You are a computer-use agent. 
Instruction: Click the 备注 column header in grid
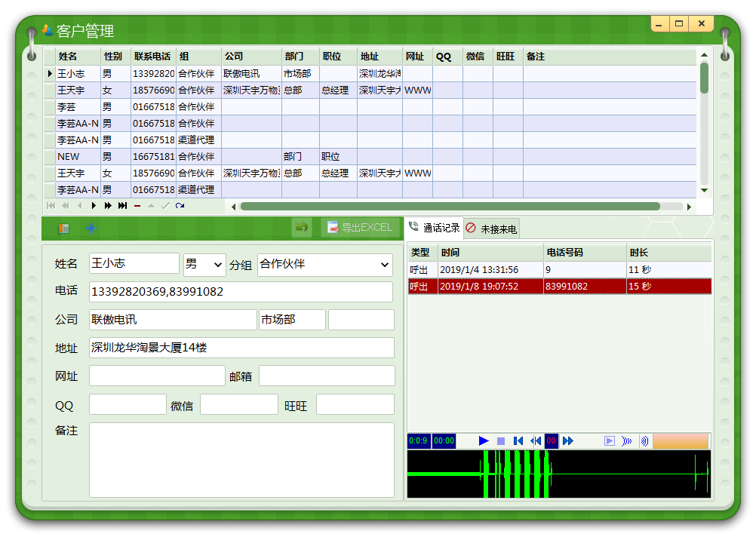point(610,57)
